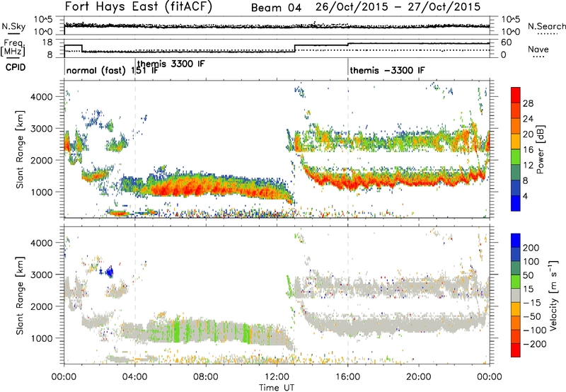Click the '20:00' time axis tick label

click(419, 377)
